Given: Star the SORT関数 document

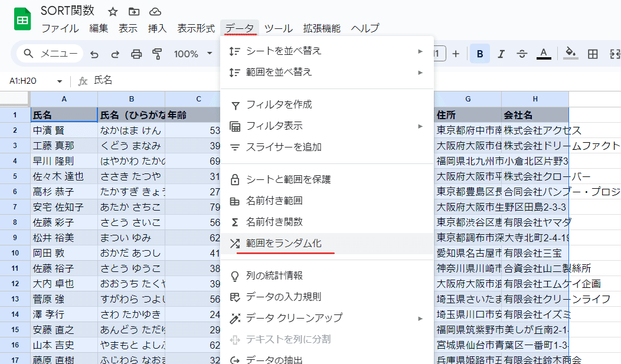Looking at the screenshot, I should pos(113,12).
